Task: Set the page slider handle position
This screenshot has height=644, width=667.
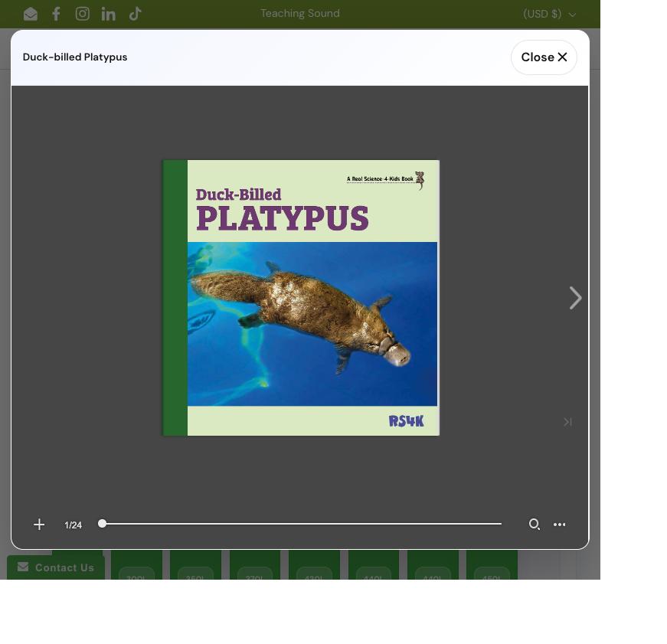Action: tap(102, 524)
